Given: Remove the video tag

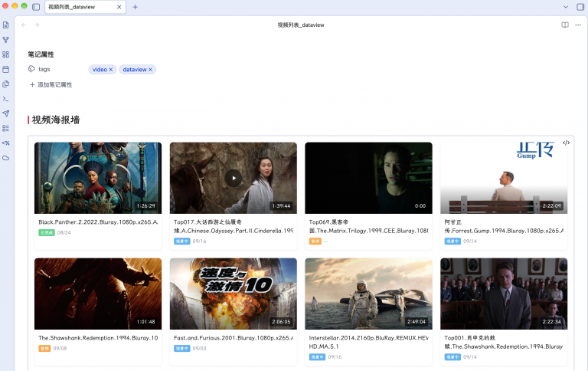Looking at the screenshot, I should pos(110,70).
